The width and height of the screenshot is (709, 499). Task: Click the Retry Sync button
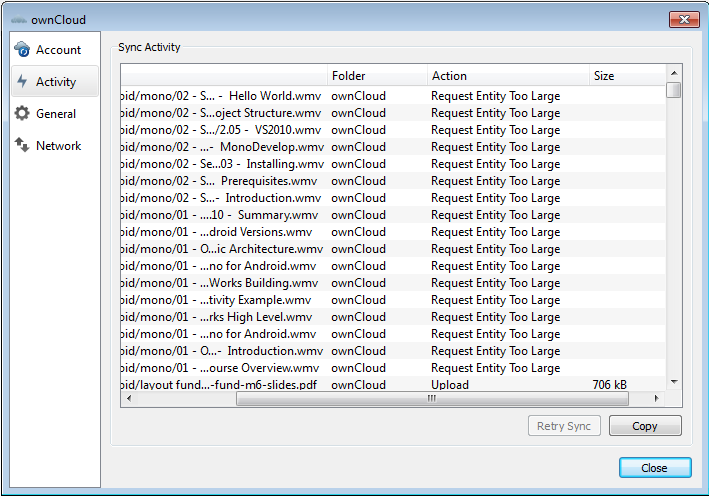pos(563,426)
